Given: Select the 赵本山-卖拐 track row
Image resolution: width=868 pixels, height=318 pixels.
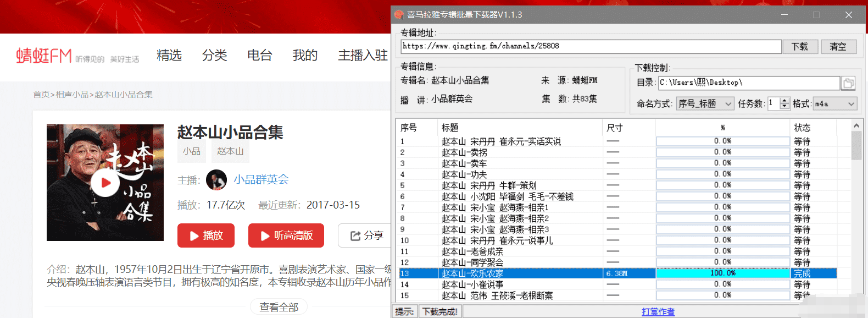Looking at the screenshot, I should click(617, 152).
